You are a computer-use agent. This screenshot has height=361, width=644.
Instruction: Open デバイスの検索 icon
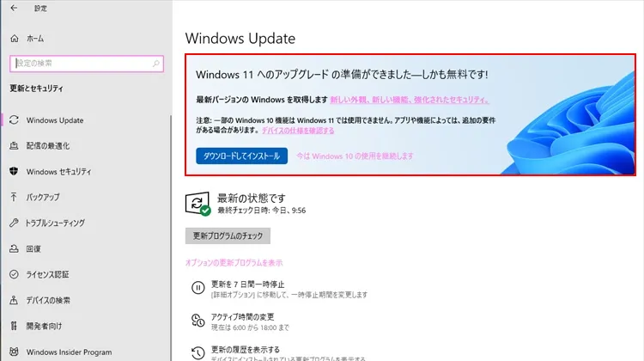pyautogui.click(x=14, y=300)
